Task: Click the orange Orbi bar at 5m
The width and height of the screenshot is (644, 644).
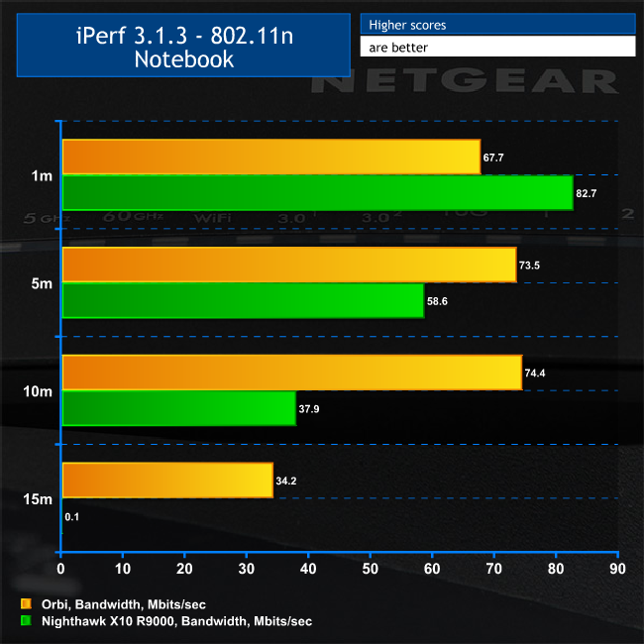Action: tap(288, 265)
